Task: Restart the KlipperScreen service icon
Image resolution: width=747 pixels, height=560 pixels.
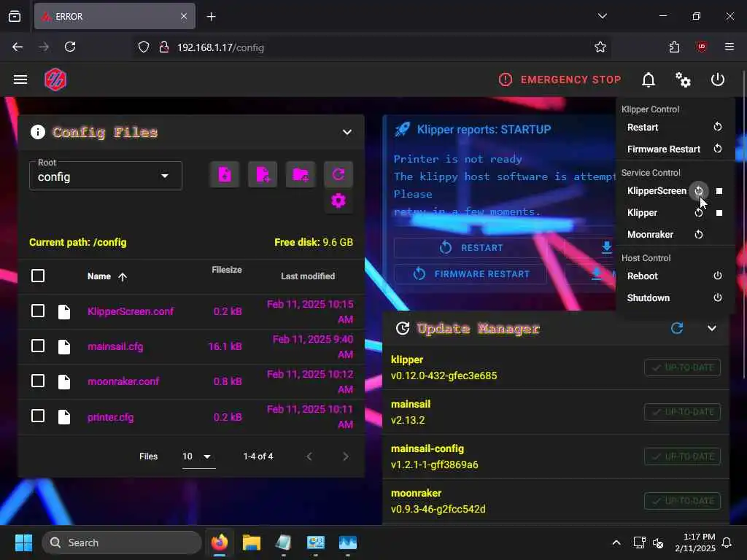Action: (698, 191)
